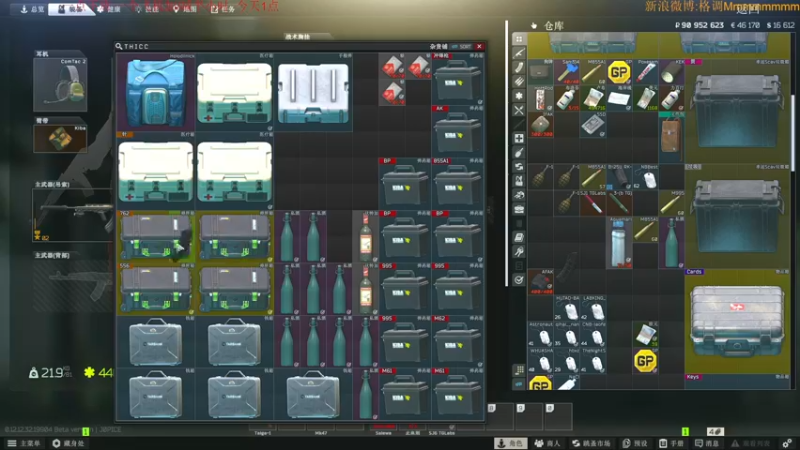This screenshot has width=800, height=450.
Task: Select the 装备 gear tab
Action: (71, 9)
